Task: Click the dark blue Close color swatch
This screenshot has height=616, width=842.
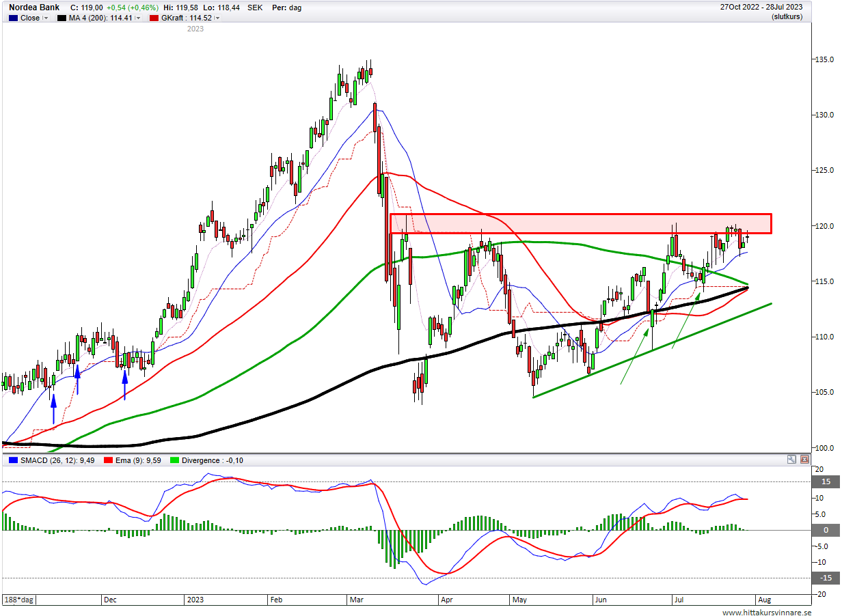Action: tap(12, 18)
